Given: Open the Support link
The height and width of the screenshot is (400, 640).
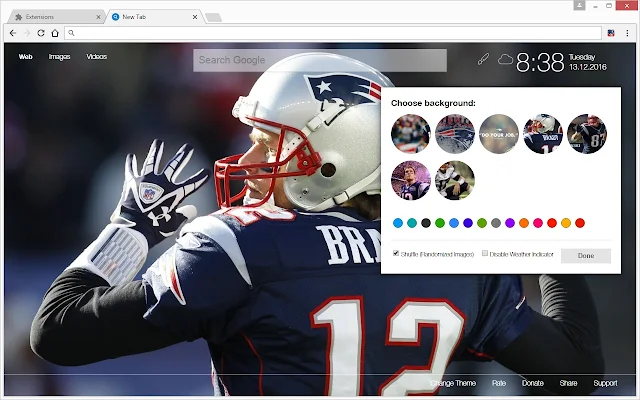Looking at the screenshot, I should [605, 383].
